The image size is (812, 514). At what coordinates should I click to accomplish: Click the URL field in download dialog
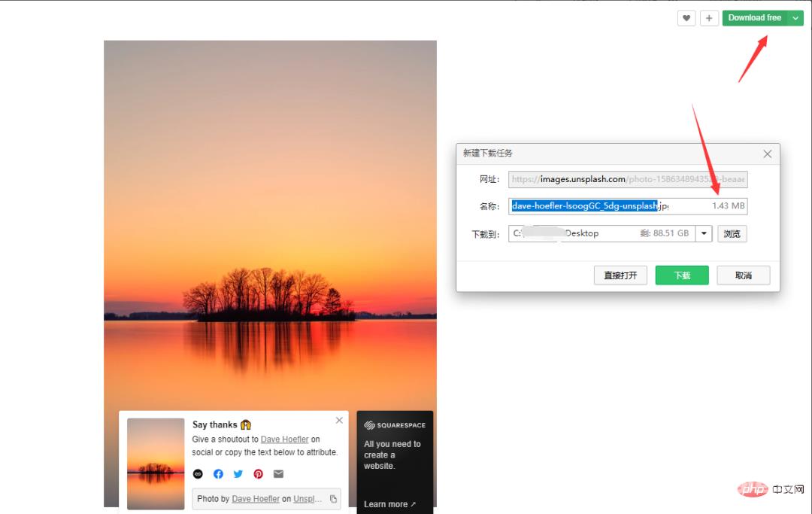click(628, 179)
